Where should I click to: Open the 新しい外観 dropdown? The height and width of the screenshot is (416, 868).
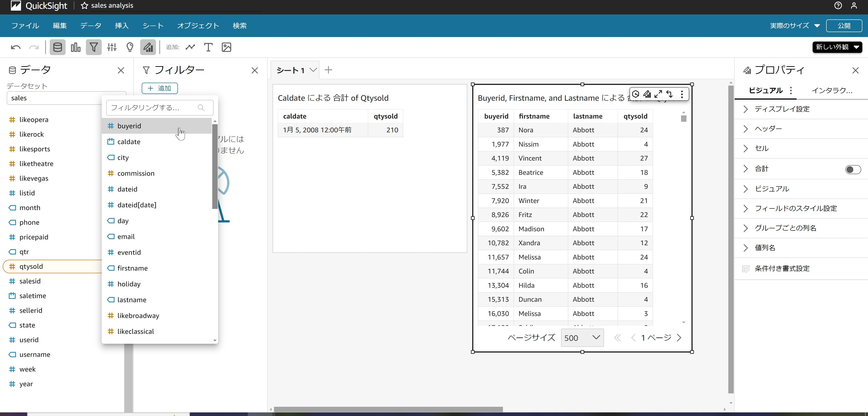tap(837, 47)
